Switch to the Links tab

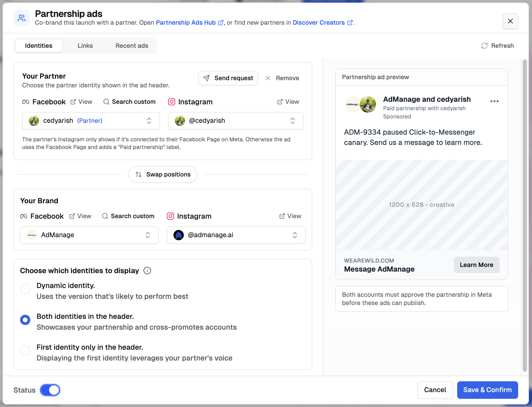[x=85, y=46]
